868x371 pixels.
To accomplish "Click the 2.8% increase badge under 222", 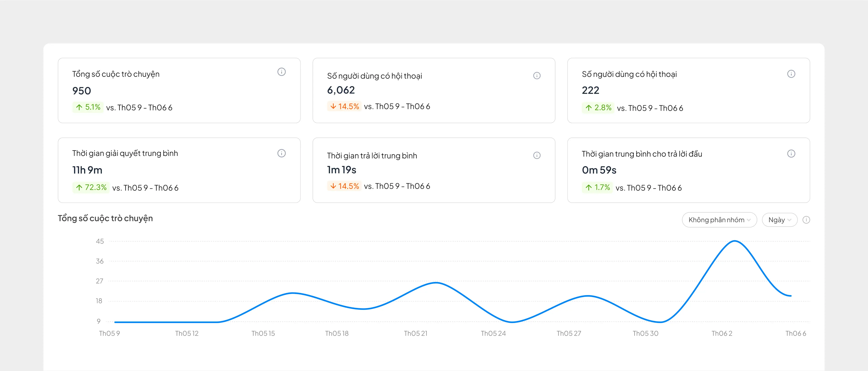I will click(598, 108).
